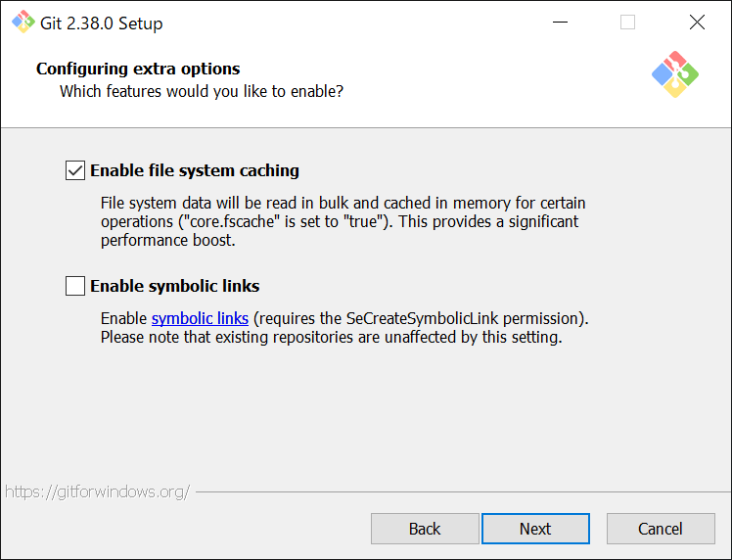Viewport: 732px width, 560px height.
Task: Click the 'Enable symbolic links' label text
Action: tap(175, 286)
